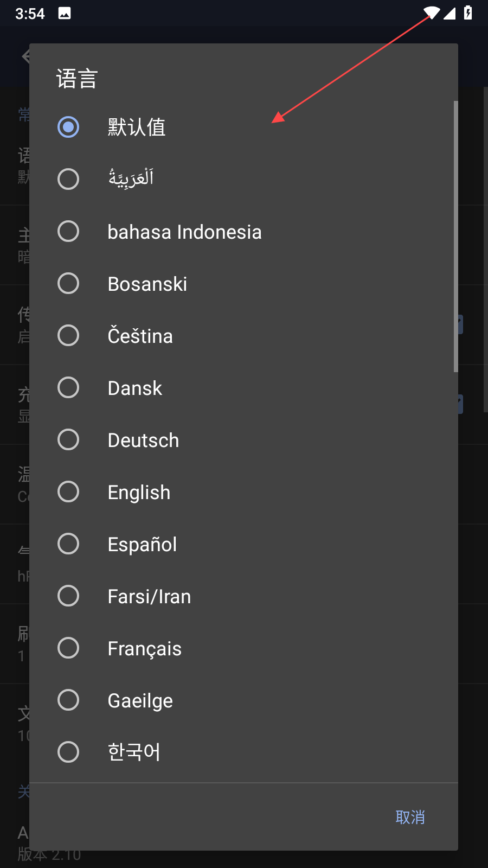Tap the Français language label
Image resolution: width=488 pixels, height=868 pixels.
coord(144,648)
